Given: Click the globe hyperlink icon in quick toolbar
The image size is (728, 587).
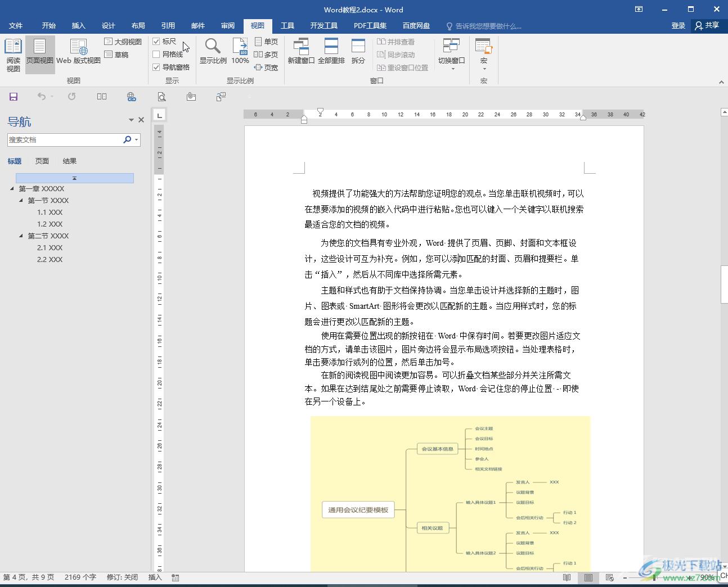Looking at the screenshot, I should 132,97.
